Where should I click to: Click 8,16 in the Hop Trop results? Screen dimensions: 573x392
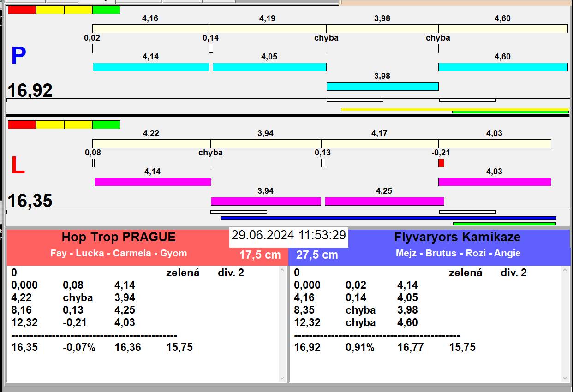tap(22, 310)
